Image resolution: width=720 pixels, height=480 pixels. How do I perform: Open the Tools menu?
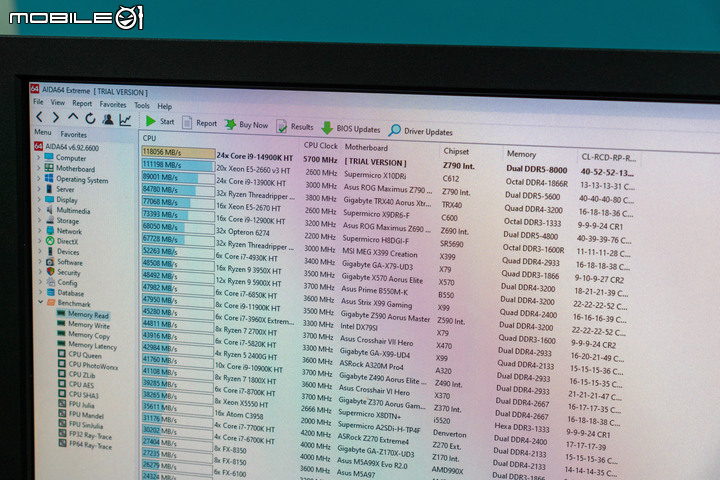pos(142,106)
